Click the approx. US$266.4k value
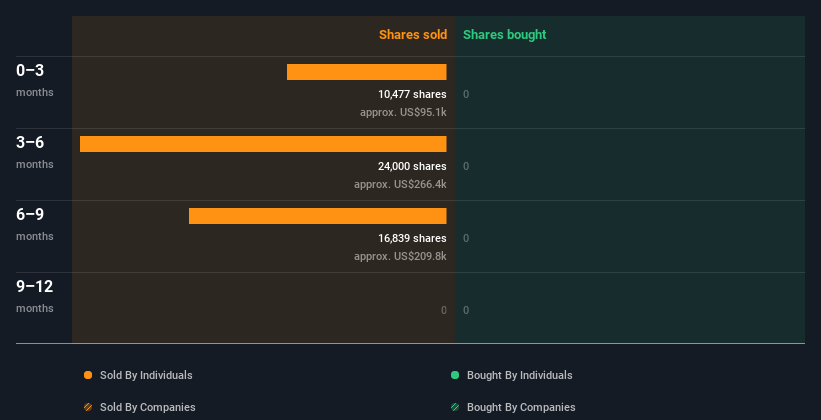This screenshot has height=420, width=821. tap(401, 184)
